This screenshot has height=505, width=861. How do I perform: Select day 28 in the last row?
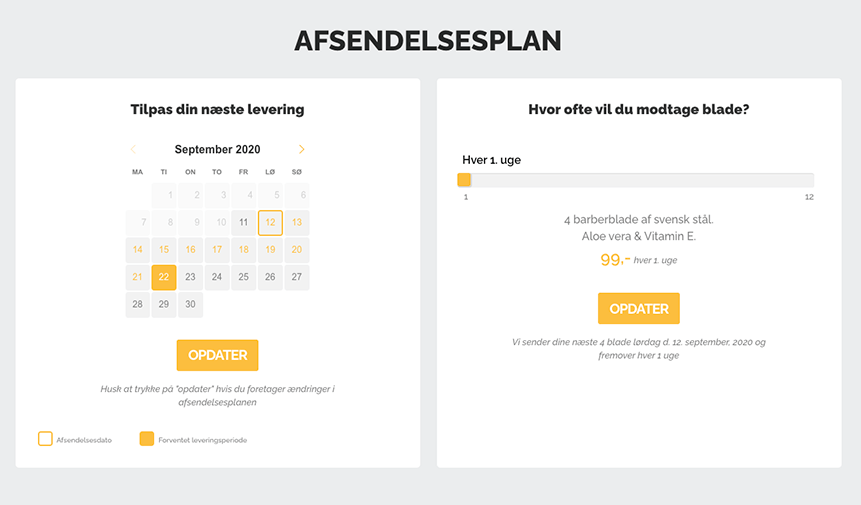pyautogui.click(x=137, y=305)
